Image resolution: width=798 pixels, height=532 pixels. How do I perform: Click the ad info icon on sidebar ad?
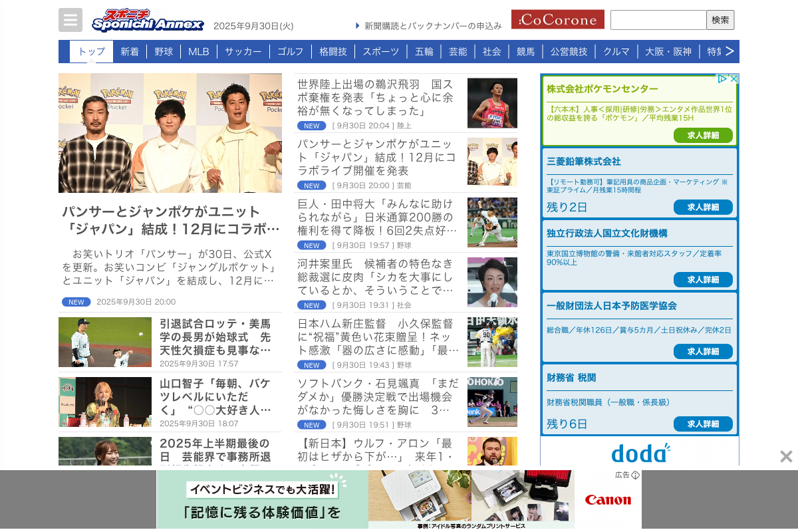coord(722,79)
